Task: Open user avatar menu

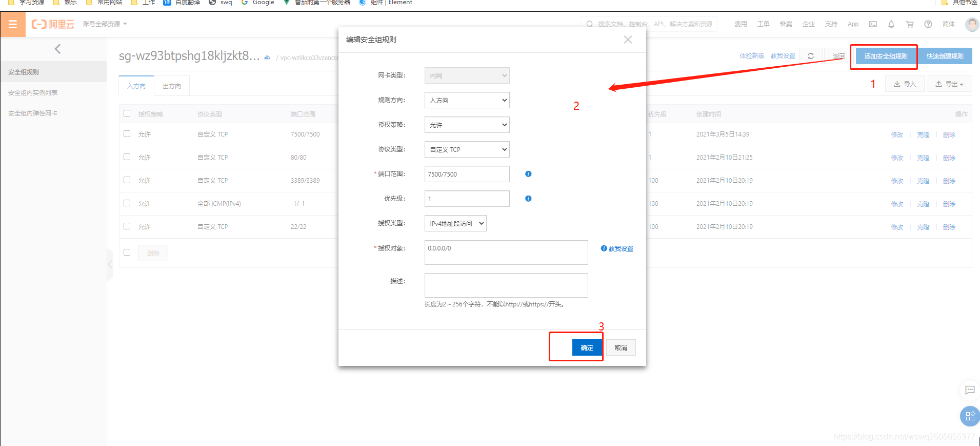Action: pyautogui.click(x=972, y=24)
